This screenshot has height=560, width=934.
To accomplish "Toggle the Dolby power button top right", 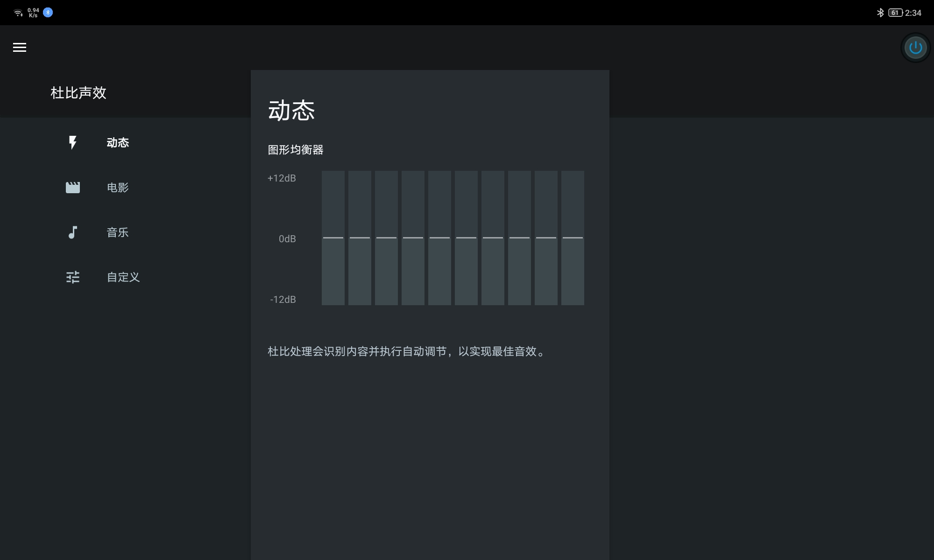I will tap(915, 47).
